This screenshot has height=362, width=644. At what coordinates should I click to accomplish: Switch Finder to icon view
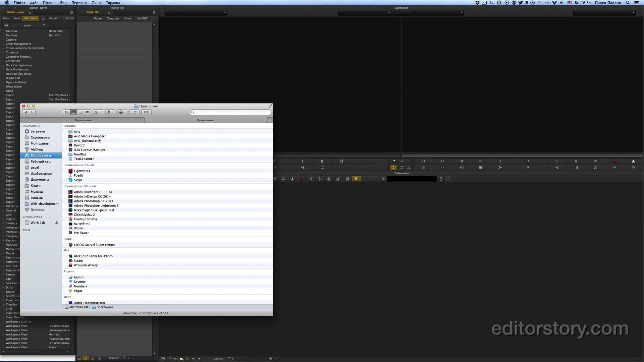[67, 112]
